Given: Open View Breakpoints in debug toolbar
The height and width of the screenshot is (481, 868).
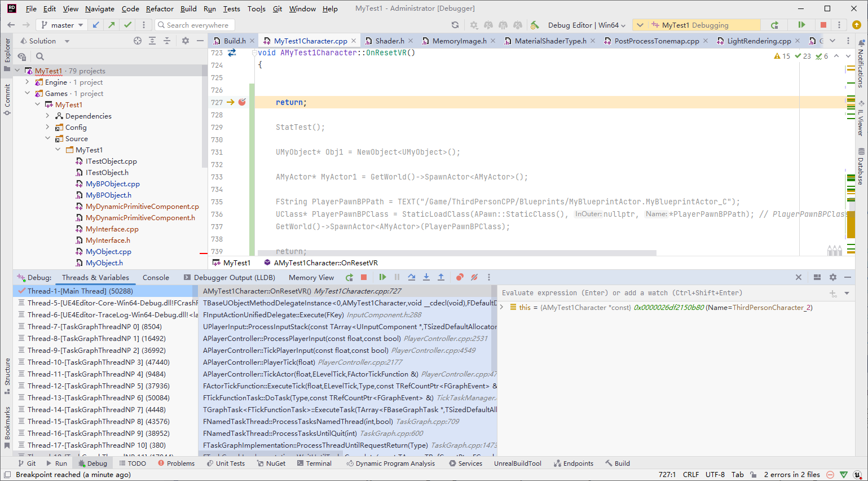Looking at the screenshot, I should tap(460, 277).
